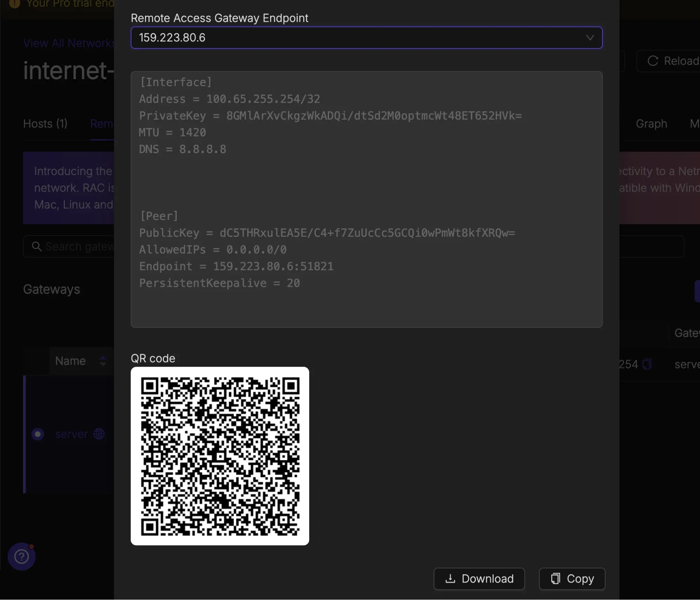Open the help question mark bubble
Viewport: 700px width, 600px height.
[x=21, y=556]
